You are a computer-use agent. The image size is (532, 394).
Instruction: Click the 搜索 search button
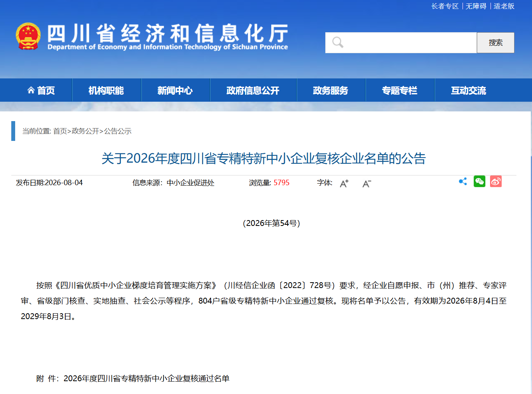coord(495,43)
